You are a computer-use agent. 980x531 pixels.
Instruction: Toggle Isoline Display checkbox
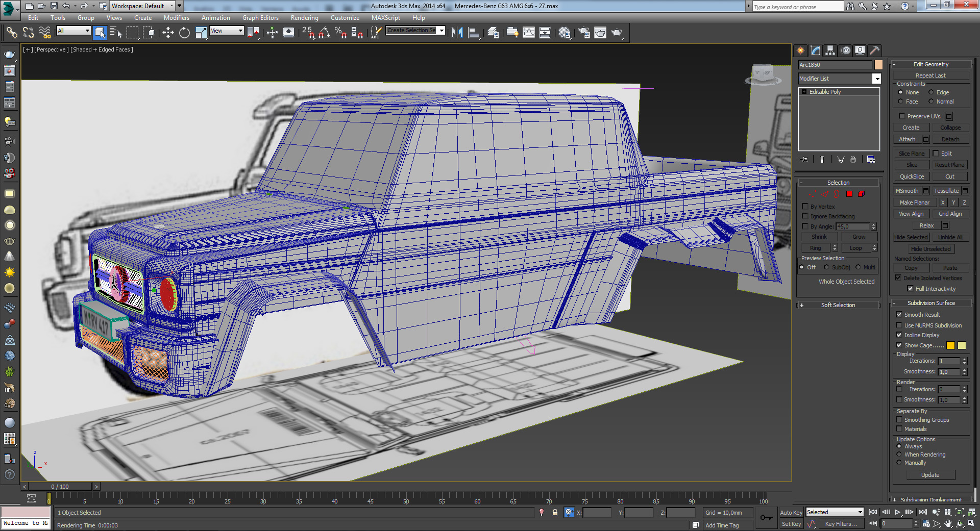pos(899,335)
